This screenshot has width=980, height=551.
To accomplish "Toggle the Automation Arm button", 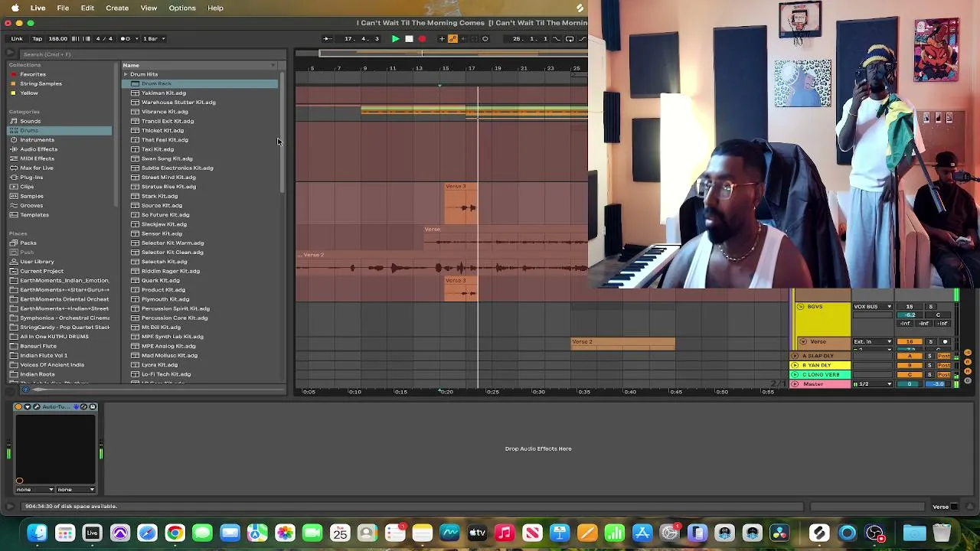I will point(452,38).
